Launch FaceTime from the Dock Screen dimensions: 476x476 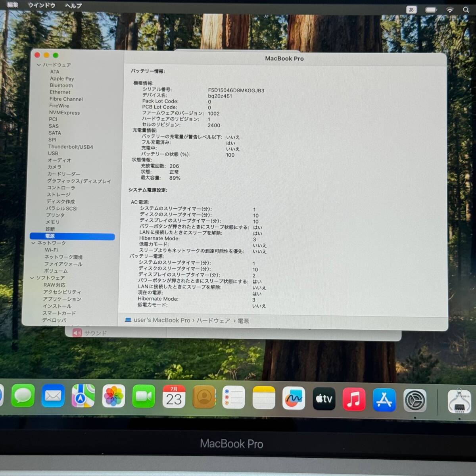coord(144,396)
